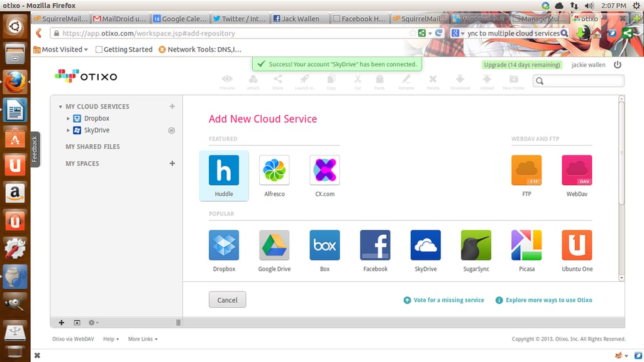
Task: Switch to the Jack Wallen Facebook tab
Action: [300, 18]
